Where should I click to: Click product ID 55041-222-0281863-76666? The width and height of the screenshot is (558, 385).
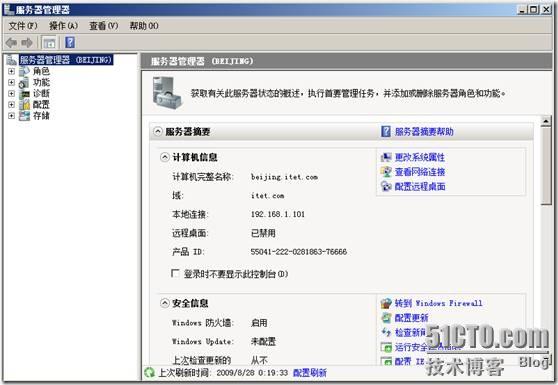pos(299,252)
